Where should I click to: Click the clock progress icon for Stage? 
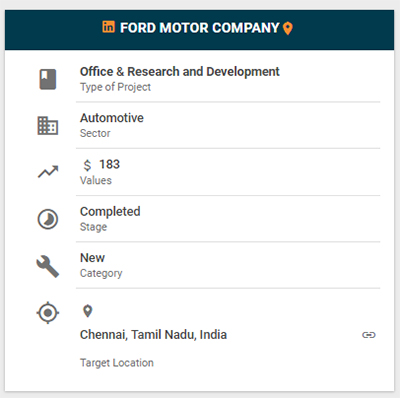click(x=48, y=219)
